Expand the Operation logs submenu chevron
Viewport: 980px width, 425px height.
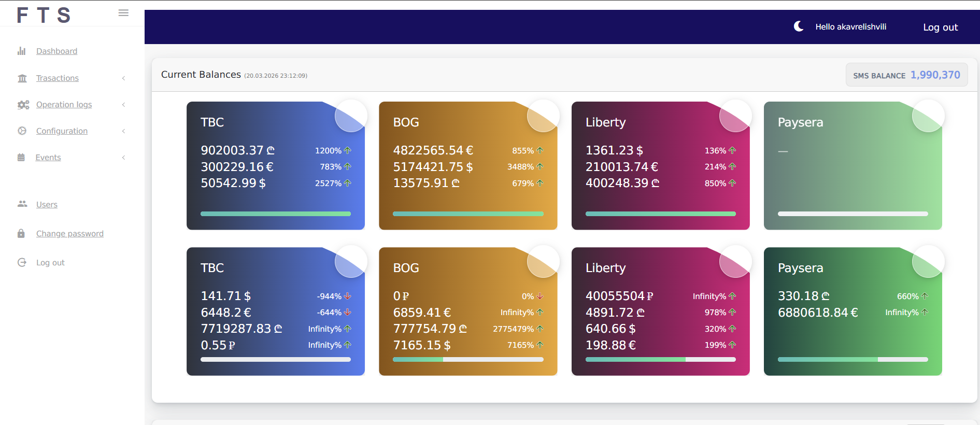coord(123,105)
